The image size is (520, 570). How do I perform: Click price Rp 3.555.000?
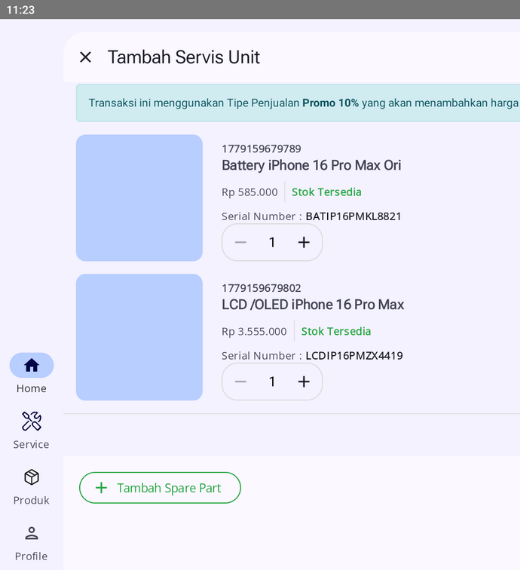(254, 332)
